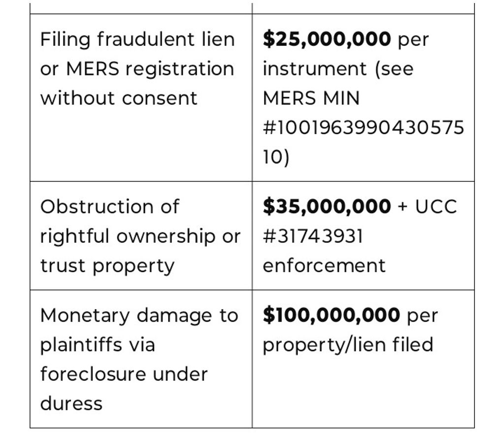Click the 'MERS registration' phrase in left column
504x433 pixels.
[150, 69]
